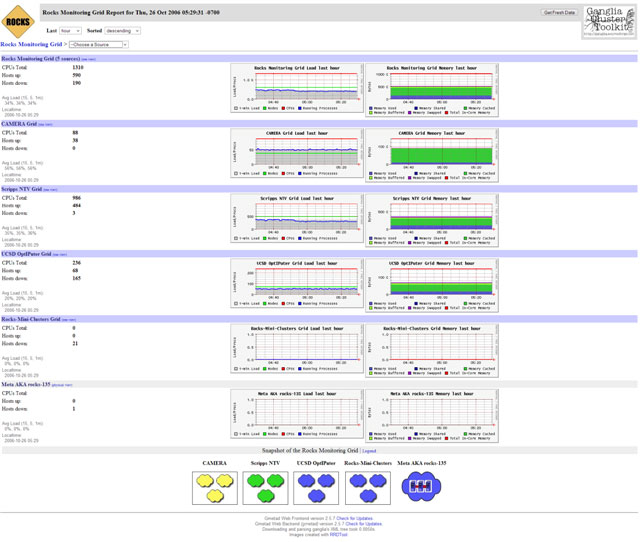This screenshot has height=542, width=640.
Task: Follow the Rocks Monitoring Grid breadcrumb link
Action: point(31,44)
